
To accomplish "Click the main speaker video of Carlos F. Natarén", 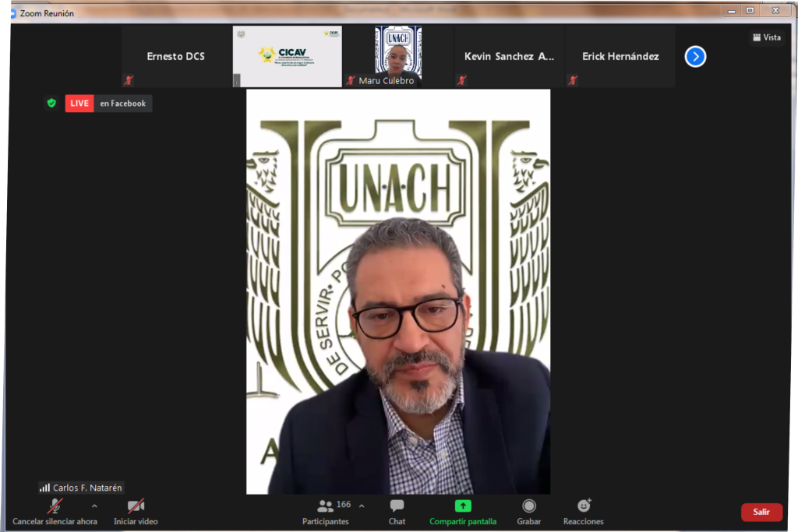I will (x=398, y=291).
